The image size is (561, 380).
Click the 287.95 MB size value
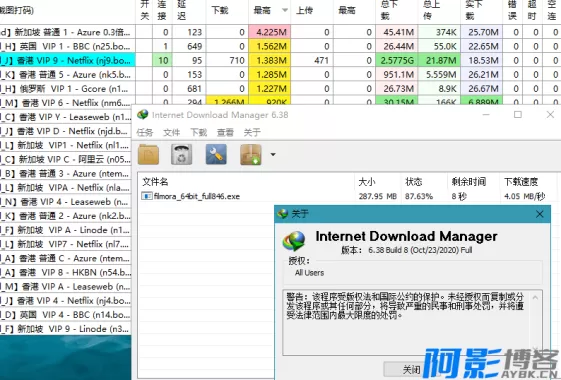377,196
